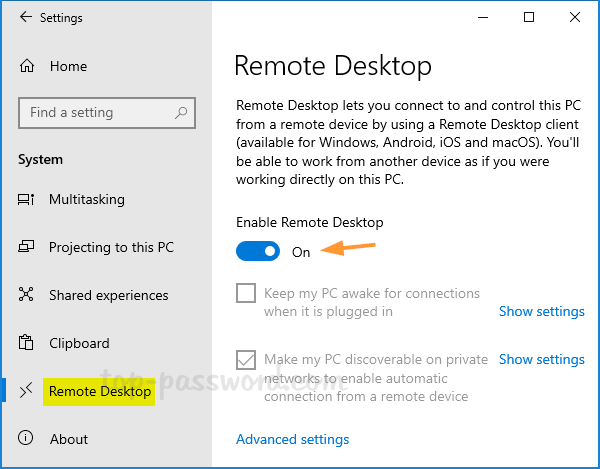
Task: Click the About info icon
Action: point(27,439)
